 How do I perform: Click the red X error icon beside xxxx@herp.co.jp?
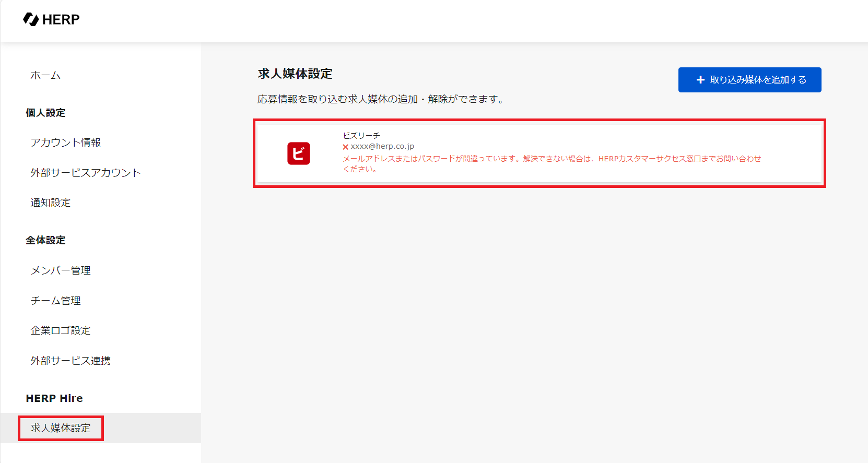point(345,147)
